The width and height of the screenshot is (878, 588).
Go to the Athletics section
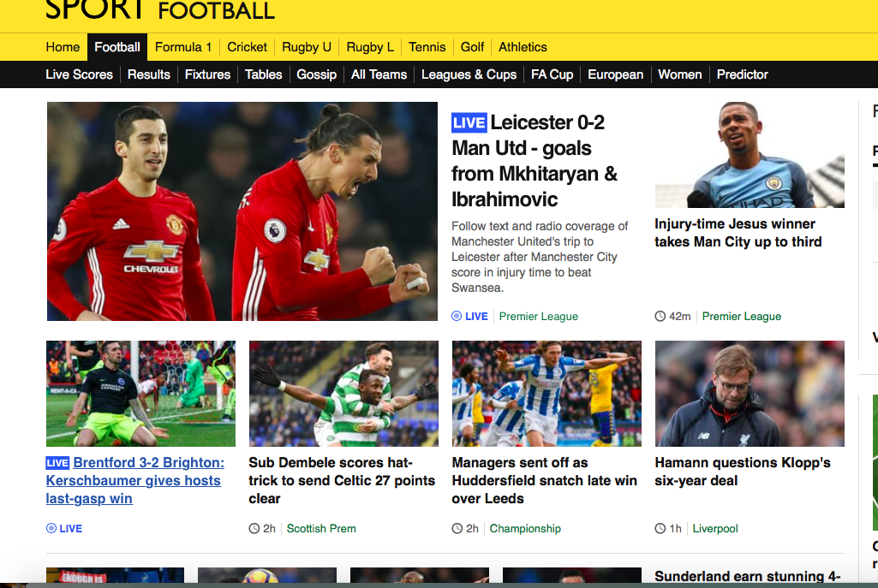(x=523, y=47)
